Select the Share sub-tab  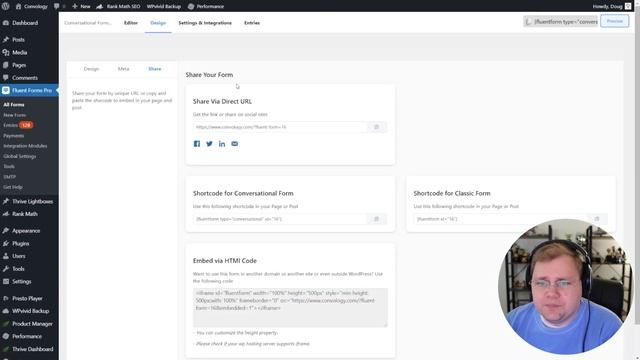coord(155,69)
